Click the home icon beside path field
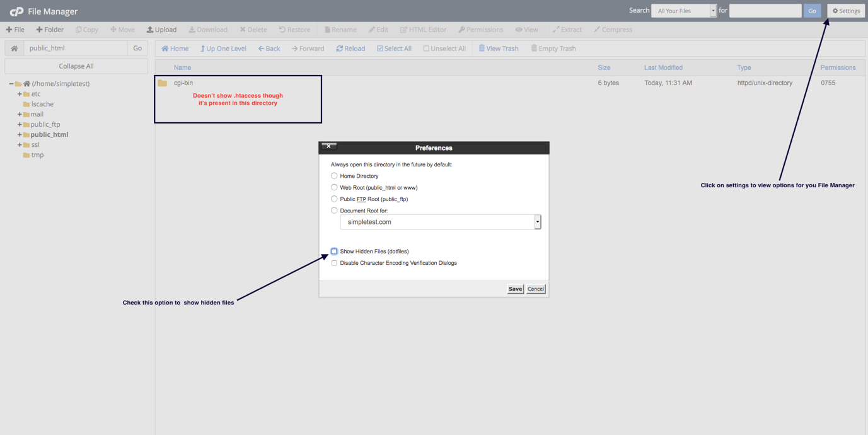Screen dimensions: 868x435 [14, 49]
